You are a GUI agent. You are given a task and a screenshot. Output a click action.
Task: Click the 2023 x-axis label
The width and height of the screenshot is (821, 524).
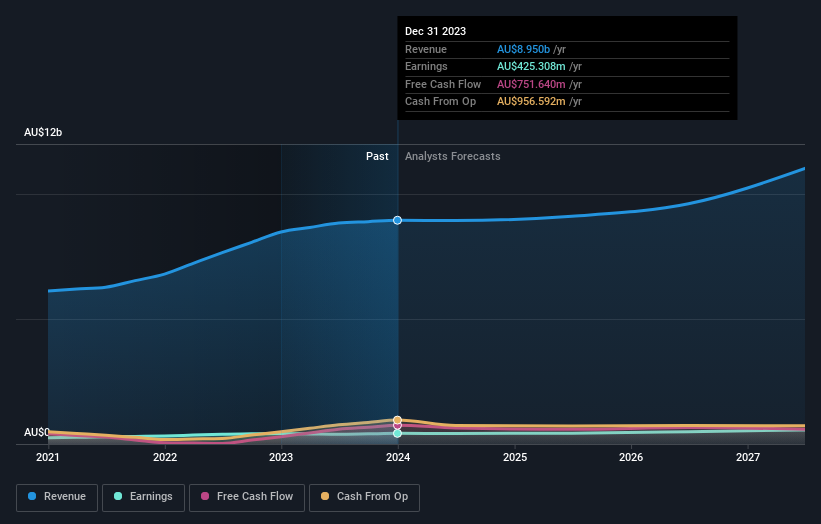pyautogui.click(x=281, y=457)
